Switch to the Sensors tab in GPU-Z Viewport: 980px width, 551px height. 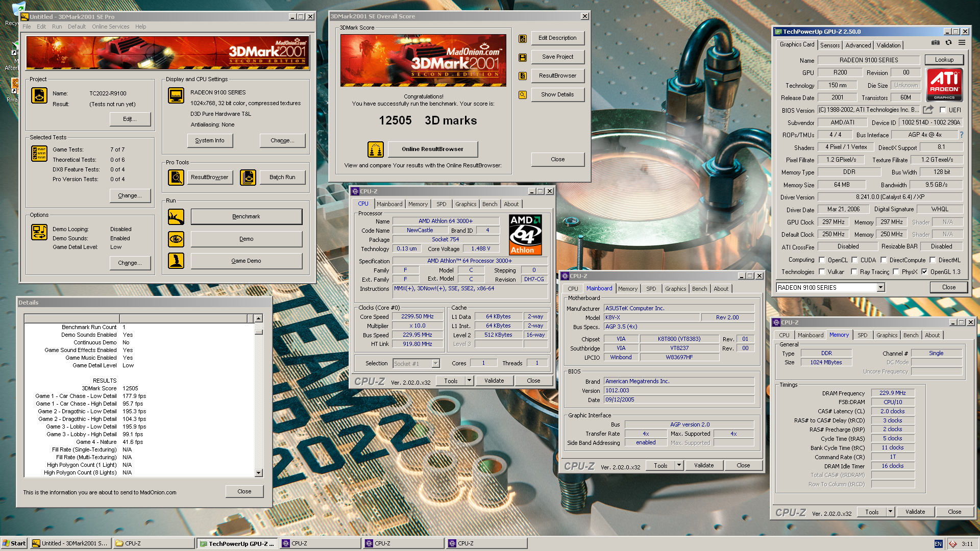pos(829,45)
